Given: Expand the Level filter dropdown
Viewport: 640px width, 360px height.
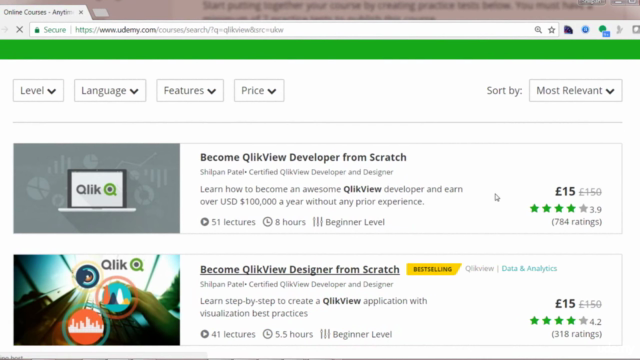Looking at the screenshot, I should pyautogui.click(x=38, y=90).
